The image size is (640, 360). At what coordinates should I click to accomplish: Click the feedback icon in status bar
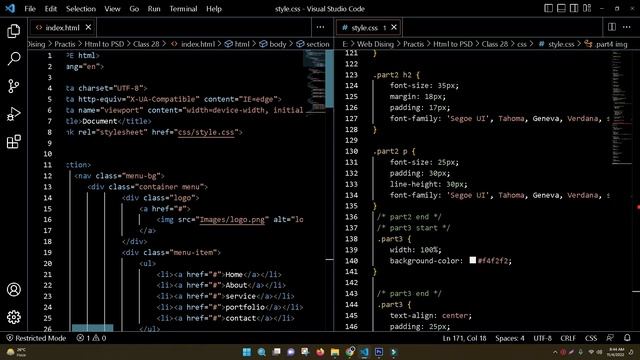pyautogui.click(x=610, y=338)
